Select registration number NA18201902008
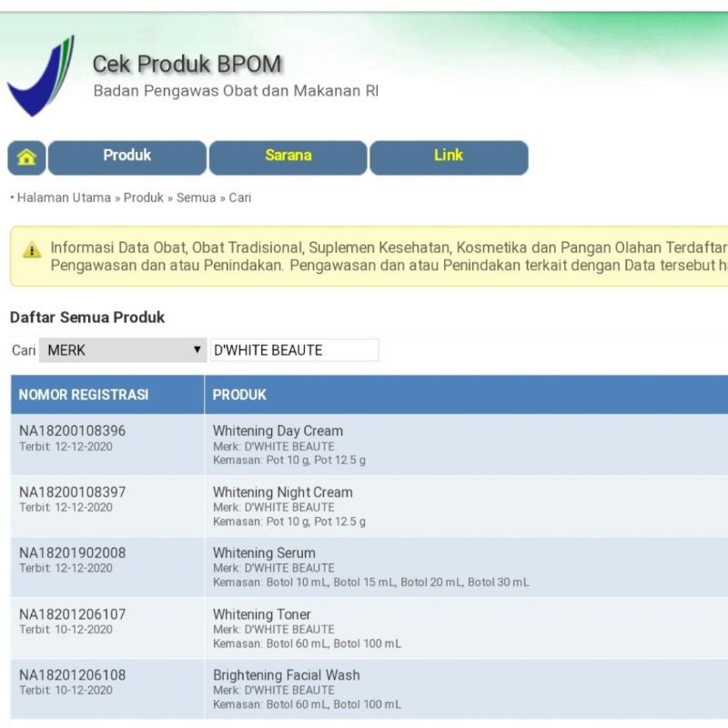Screen dimensions: 728x728 pos(73,553)
